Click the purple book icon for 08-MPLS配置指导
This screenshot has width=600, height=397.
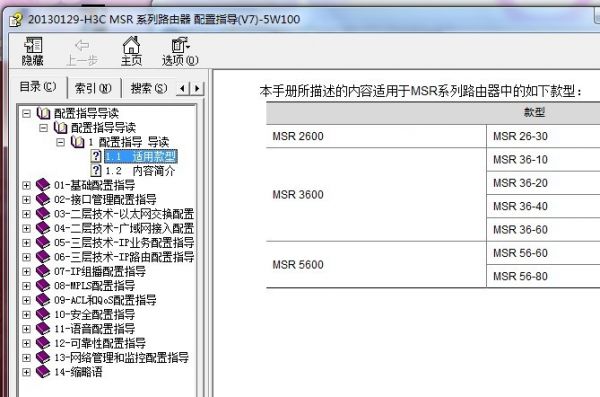coord(43,285)
